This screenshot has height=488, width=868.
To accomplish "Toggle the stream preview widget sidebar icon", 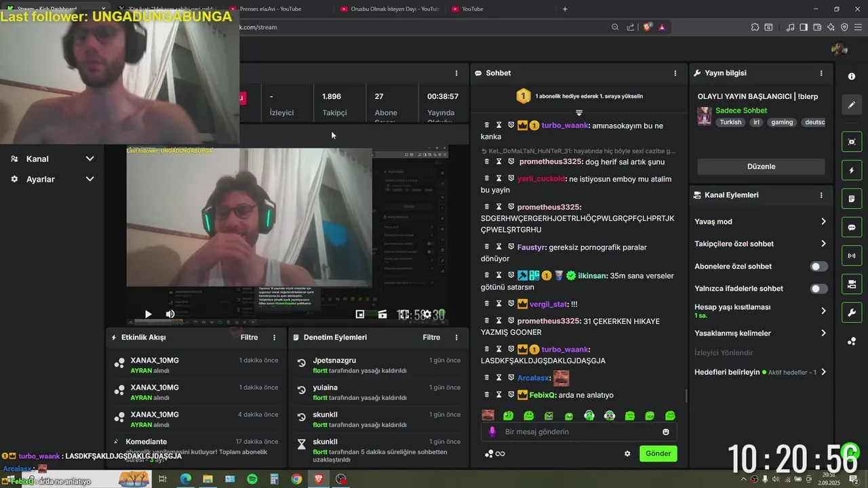I will pos(852,142).
